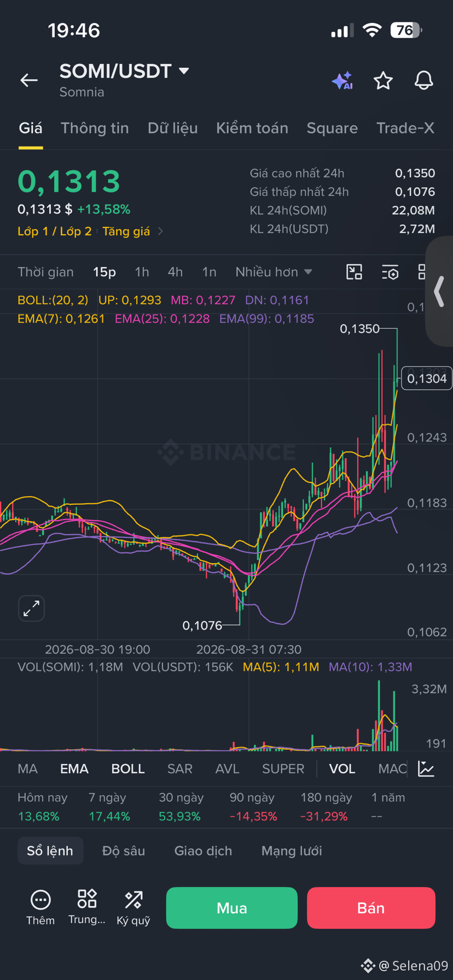The width and height of the screenshot is (453, 980).
Task: Open the Sổ lệnh order book tab
Action: pyautogui.click(x=50, y=851)
